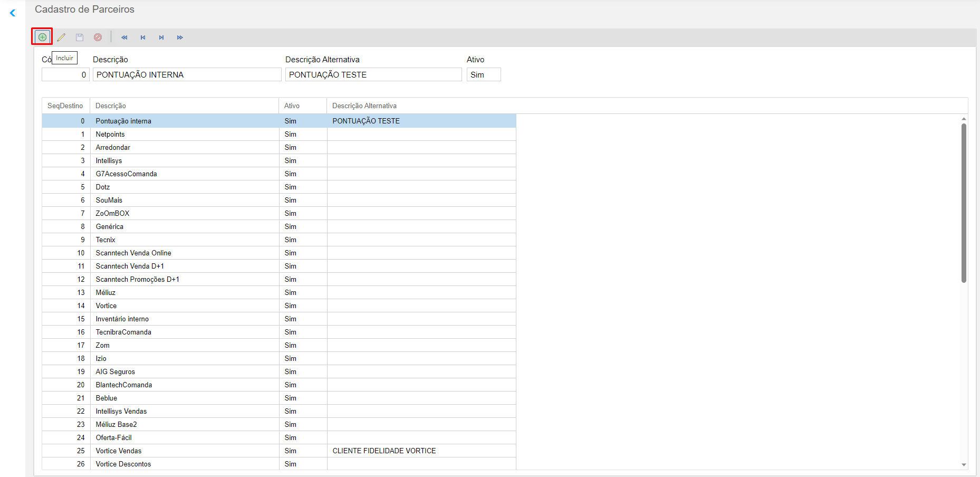980x477 pixels.
Task: Select the Dotz row
Action: tap(279, 187)
